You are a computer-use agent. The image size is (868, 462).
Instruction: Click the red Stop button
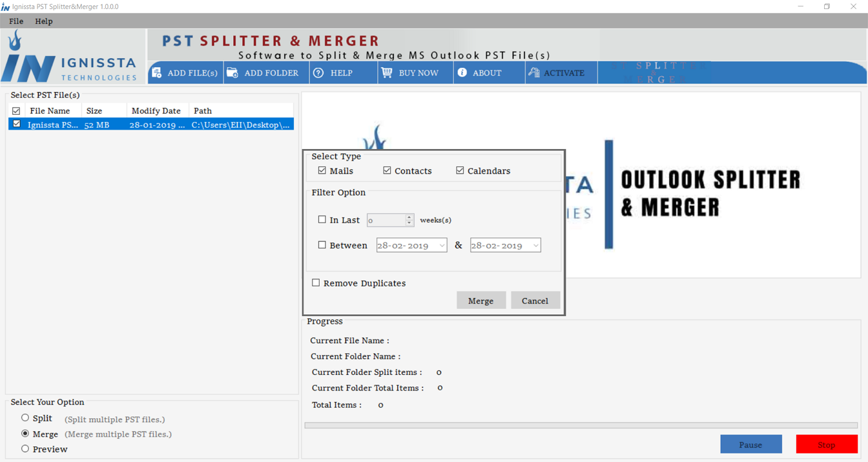(x=827, y=445)
